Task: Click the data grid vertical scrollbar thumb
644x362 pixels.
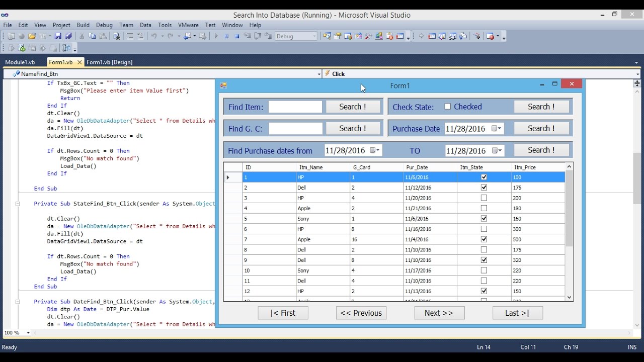Action: 570,208
